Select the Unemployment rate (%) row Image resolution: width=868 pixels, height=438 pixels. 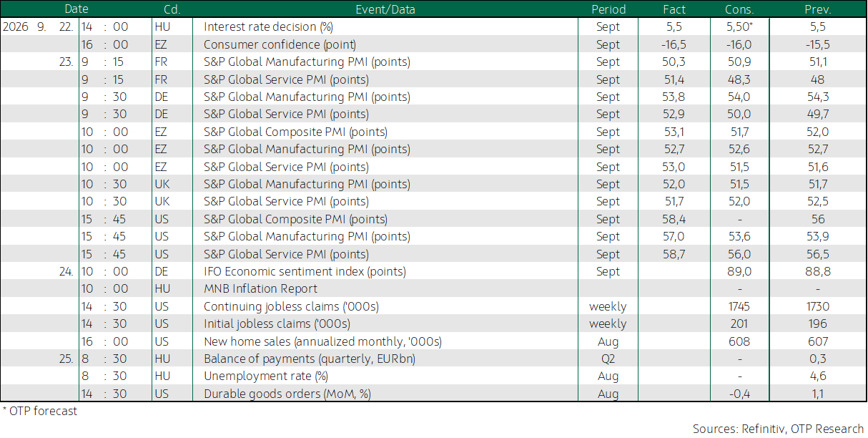point(433,376)
